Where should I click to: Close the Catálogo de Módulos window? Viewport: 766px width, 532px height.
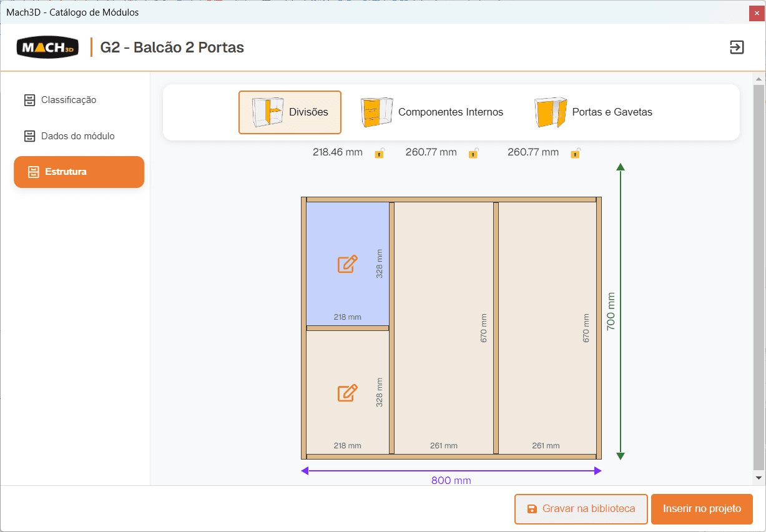757,12
